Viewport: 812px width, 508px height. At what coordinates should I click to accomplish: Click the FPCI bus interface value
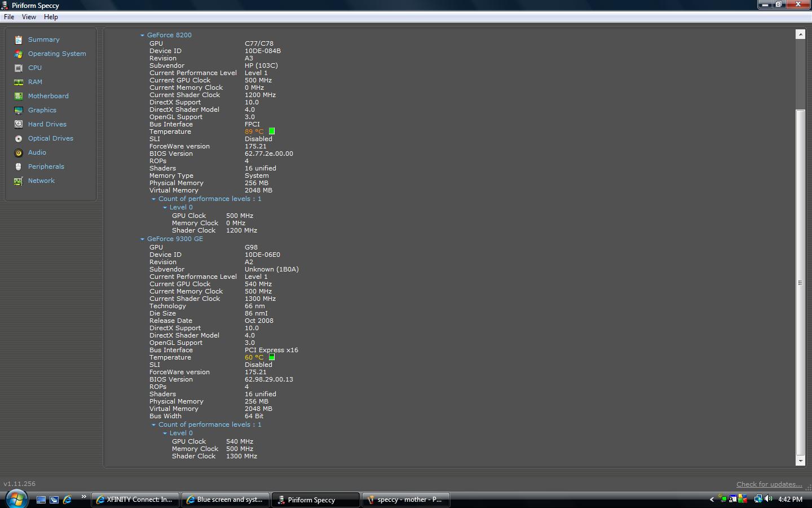tap(252, 124)
